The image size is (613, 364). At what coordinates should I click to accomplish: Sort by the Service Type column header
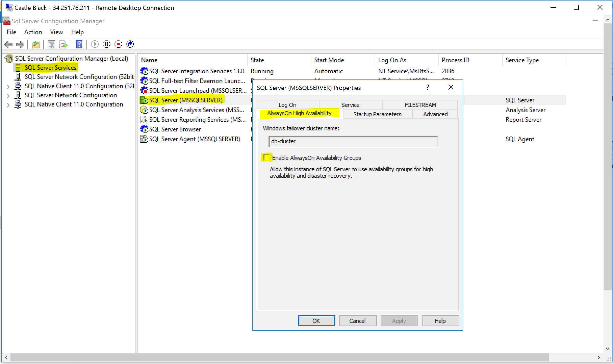point(534,60)
